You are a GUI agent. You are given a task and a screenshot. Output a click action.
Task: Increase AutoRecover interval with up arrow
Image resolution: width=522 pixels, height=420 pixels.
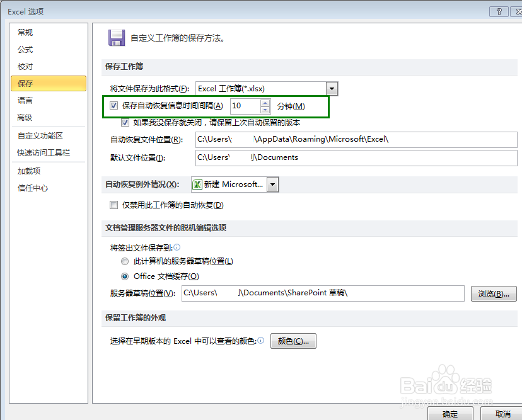[265, 103]
